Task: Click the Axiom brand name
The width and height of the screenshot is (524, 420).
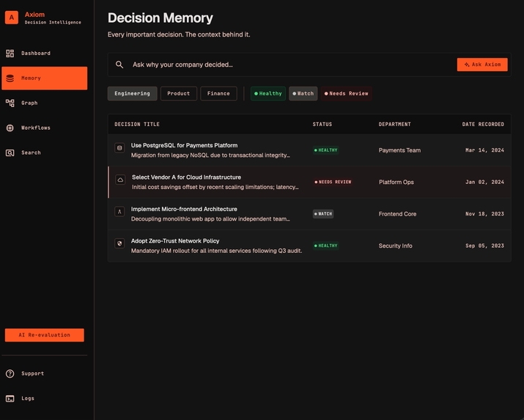Action: tap(34, 15)
